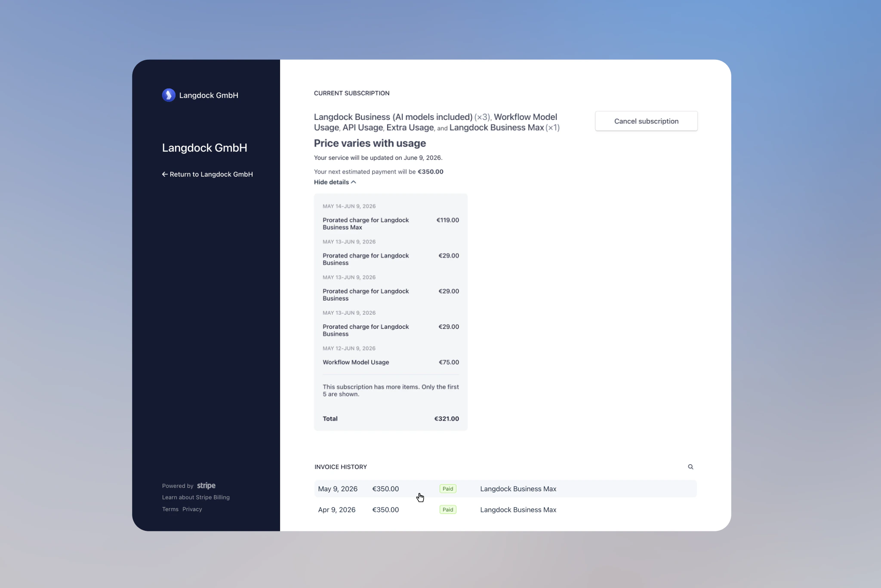Click the INVOICE HISTORY section heading
Image resolution: width=881 pixels, height=588 pixels.
(x=341, y=467)
